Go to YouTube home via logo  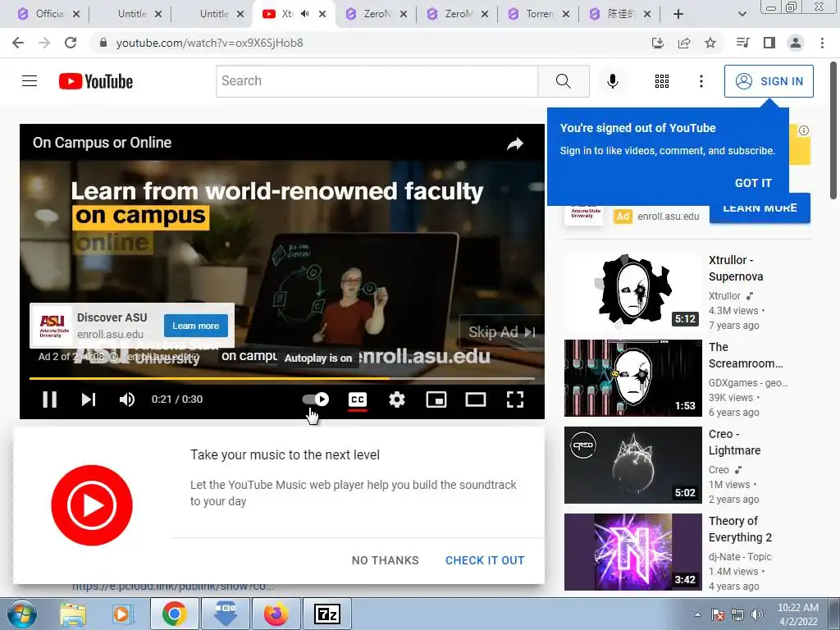click(96, 81)
